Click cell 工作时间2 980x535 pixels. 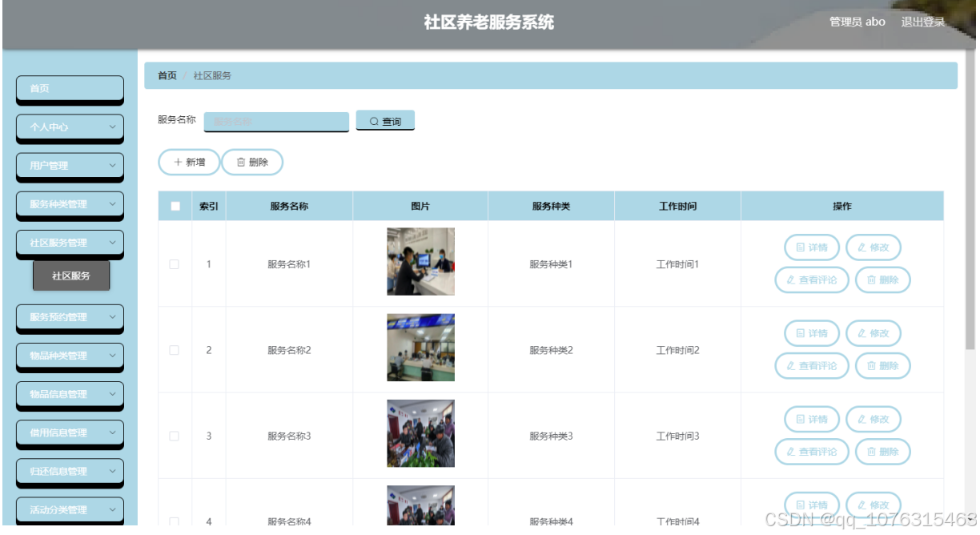click(677, 350)
